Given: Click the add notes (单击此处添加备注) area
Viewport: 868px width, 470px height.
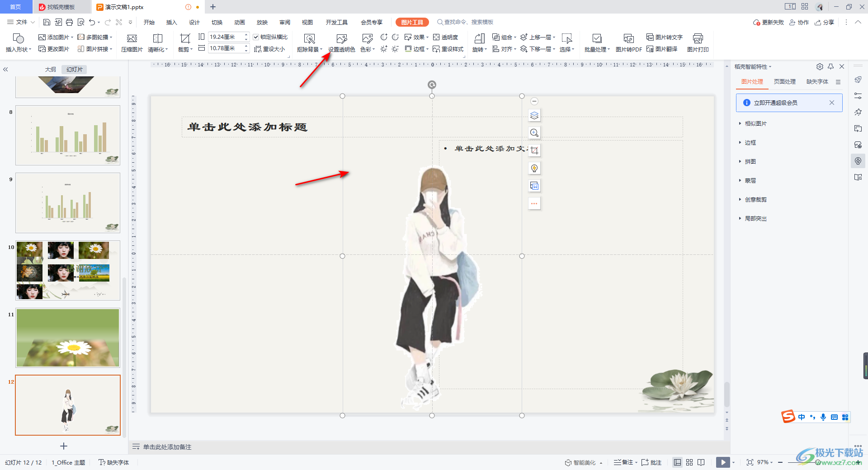Looking at the screenshot, I should (167, 447).
